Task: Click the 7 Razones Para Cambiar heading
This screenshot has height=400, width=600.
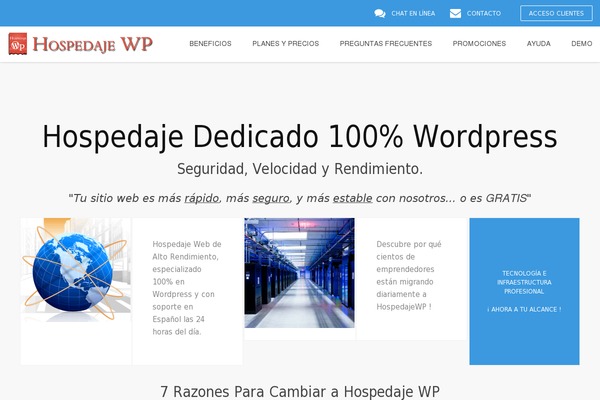Action: [x=300, y=392]
